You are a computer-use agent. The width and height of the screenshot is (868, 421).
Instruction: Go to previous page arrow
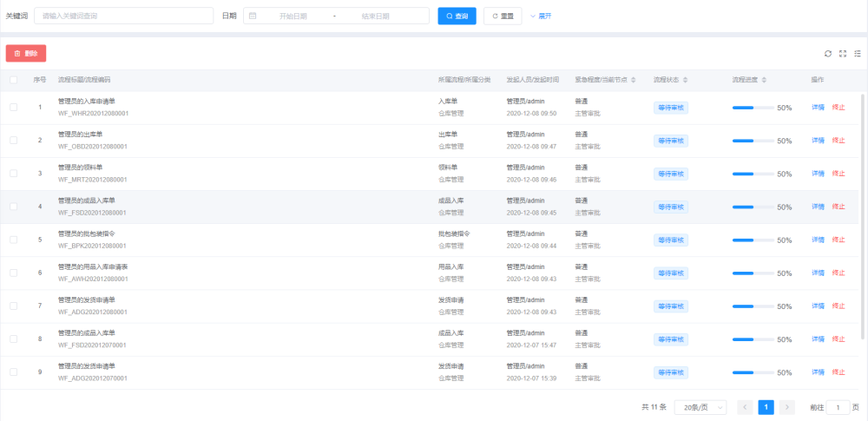[745, 407]
